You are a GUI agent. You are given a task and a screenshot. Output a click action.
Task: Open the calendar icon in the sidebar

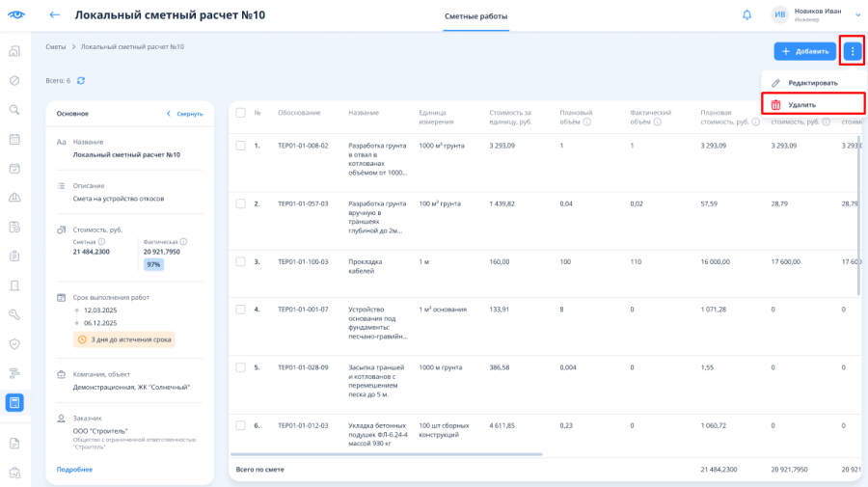tap(14, 139)
